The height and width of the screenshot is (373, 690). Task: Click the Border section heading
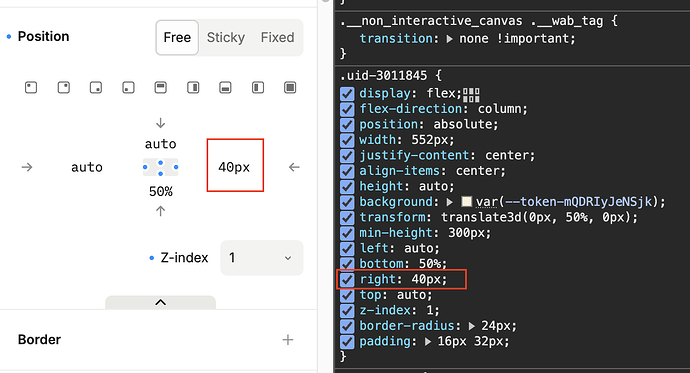(x=40, y=340)
